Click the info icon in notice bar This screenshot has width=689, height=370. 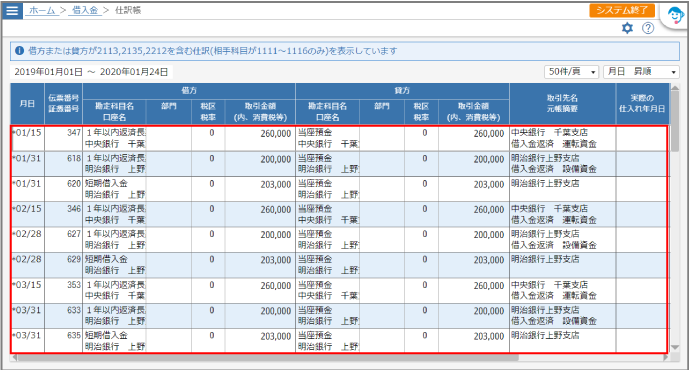point(19,51)
